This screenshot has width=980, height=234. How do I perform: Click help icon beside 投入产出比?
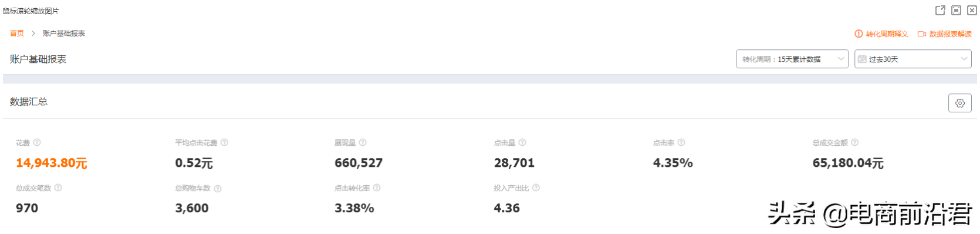click(536, 188)
